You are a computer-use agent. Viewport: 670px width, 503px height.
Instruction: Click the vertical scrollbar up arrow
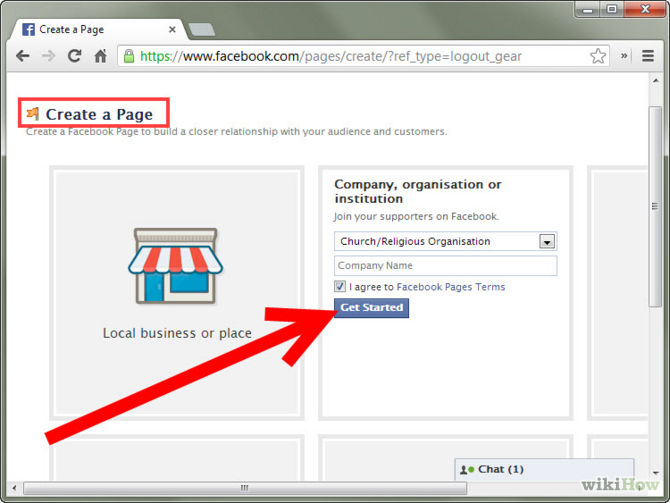pos(655,81)
